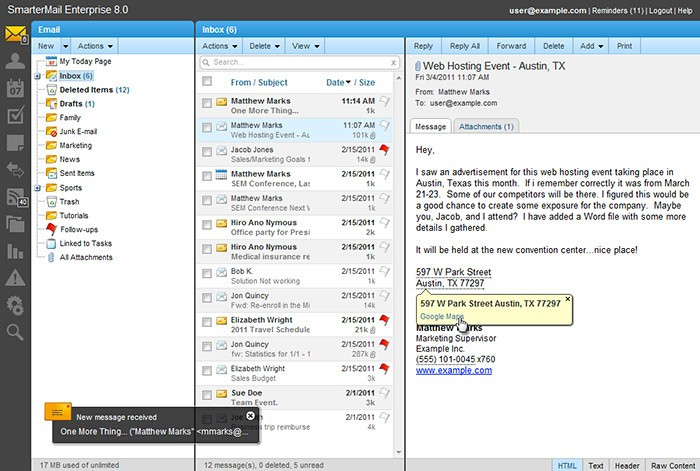Click the Print button

pos(624,46)
